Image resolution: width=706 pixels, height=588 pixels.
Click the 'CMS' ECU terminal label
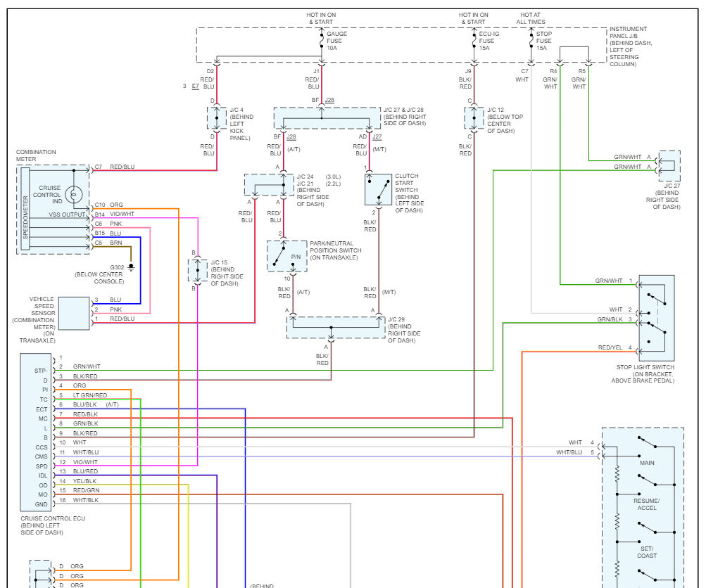(x=42, y=456)
